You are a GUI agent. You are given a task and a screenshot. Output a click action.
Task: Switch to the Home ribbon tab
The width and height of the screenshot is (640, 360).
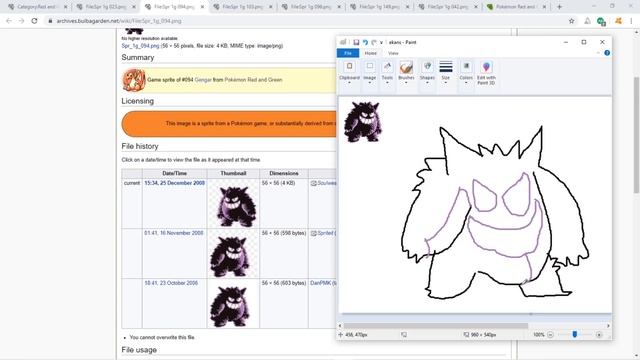pos(371,53)
